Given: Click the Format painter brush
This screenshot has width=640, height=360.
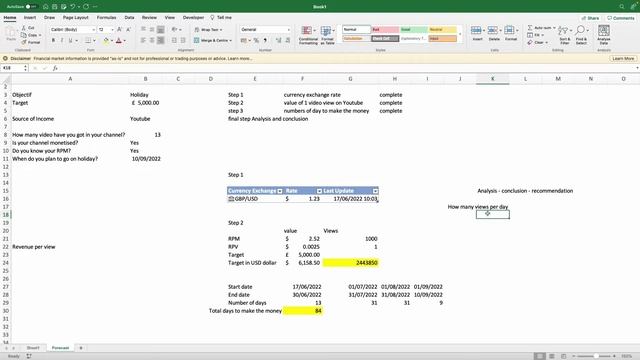Looking at the screenshot, I should (24, 42).
